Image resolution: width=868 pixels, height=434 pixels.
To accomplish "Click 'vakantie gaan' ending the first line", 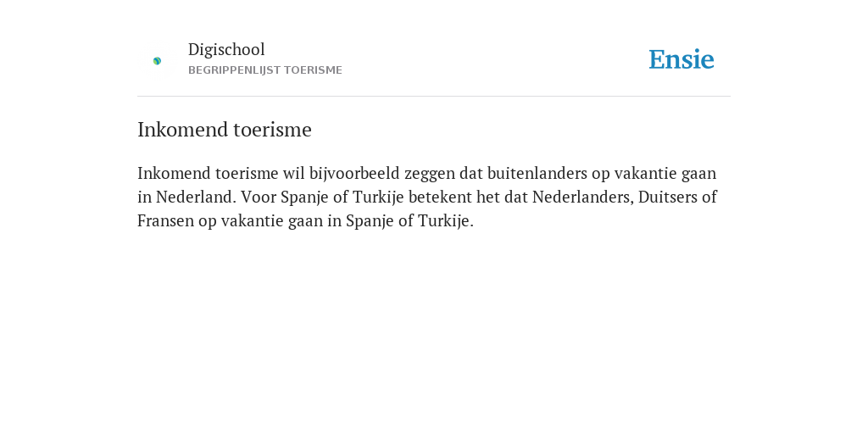I will click(x=665, y=174).
